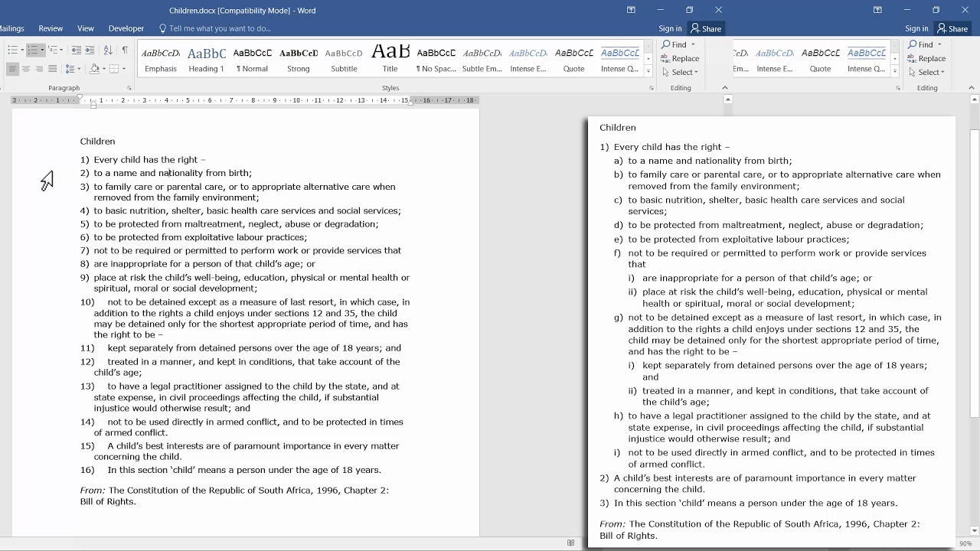Apply the Normal style
The width and height of the screenshot is (980, 551).
point(253,60)
